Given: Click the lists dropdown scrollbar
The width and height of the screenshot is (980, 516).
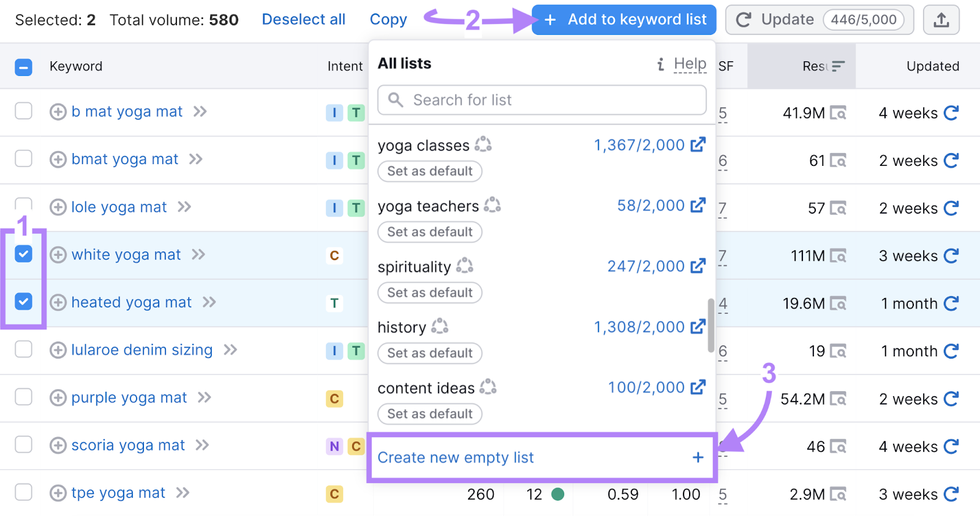Looking at the screenshot, I should 710,325.
